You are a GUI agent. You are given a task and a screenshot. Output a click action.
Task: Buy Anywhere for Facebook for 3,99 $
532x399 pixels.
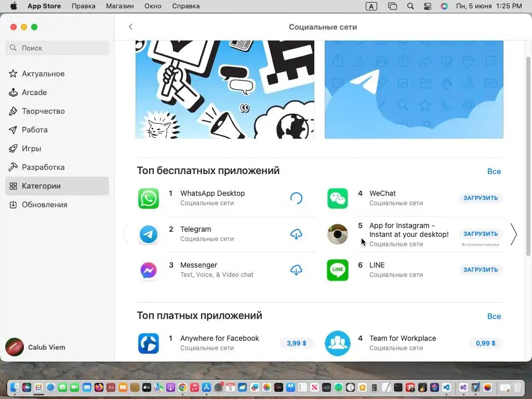point(296,343)
